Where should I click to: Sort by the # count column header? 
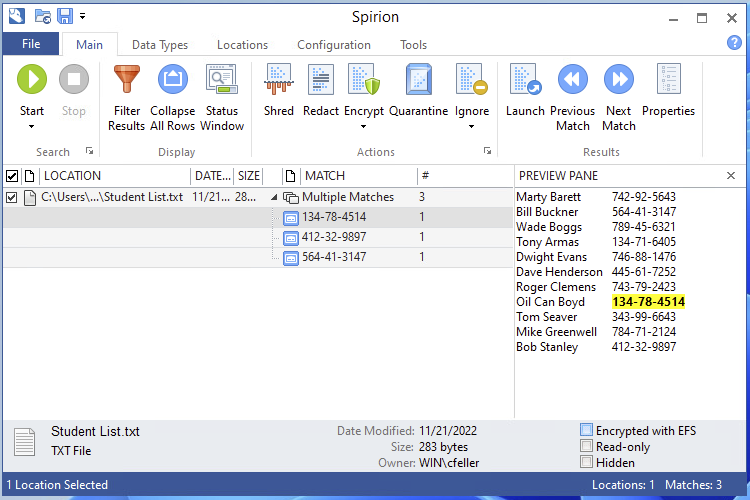point(425,176)
